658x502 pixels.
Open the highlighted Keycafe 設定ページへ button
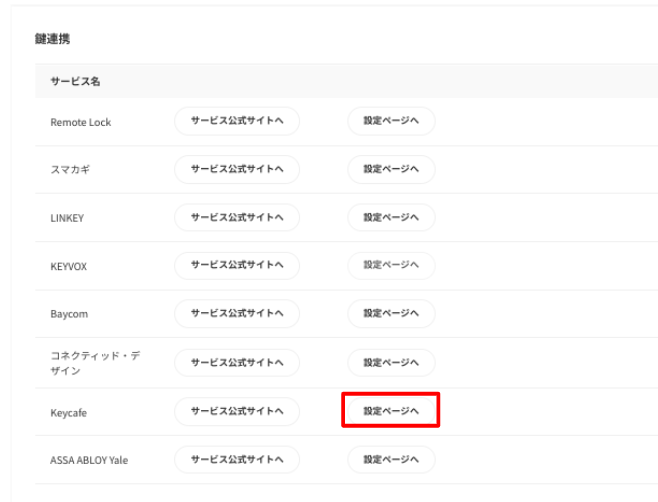click(391, 411)
